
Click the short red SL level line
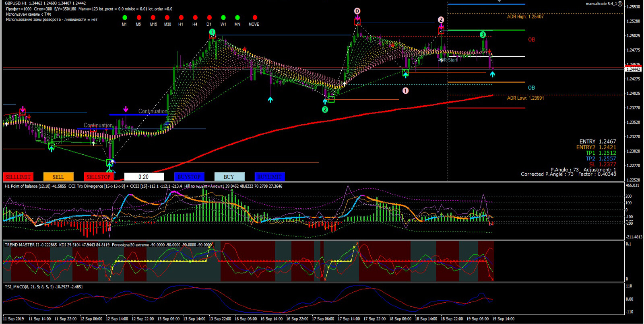pyautogui.click(x=486, y=108)
